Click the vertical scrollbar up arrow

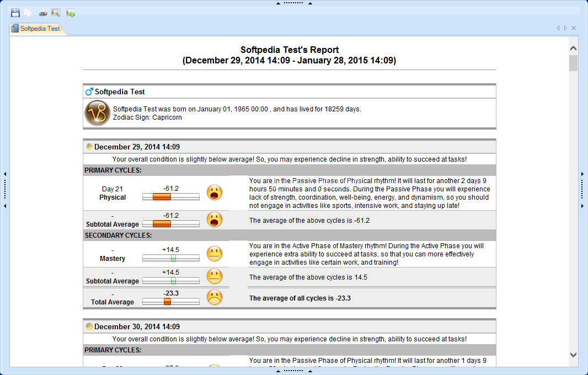coord(573,49)
